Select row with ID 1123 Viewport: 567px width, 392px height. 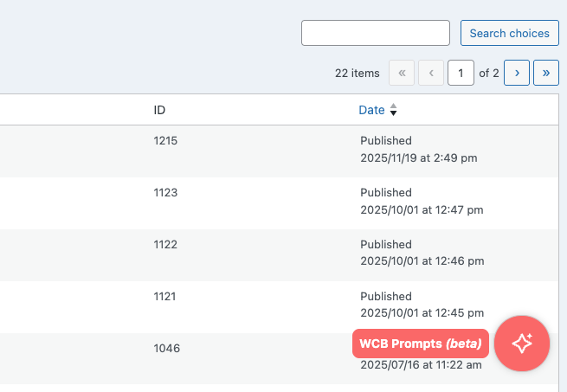(x=165, y=192)
